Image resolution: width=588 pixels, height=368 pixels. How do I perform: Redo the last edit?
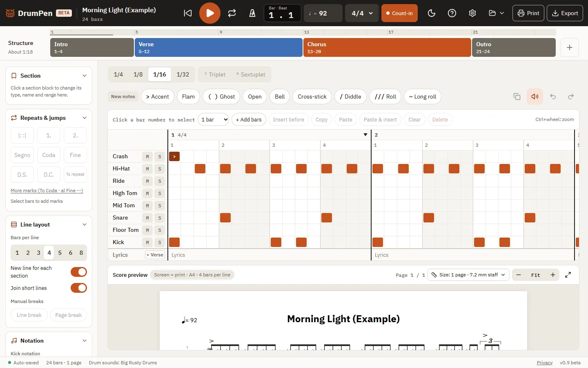[571, 96]
